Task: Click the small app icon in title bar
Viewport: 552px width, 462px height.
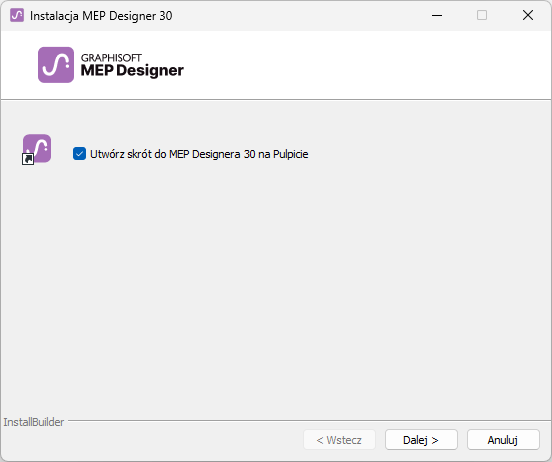Action: coord(17,15)
